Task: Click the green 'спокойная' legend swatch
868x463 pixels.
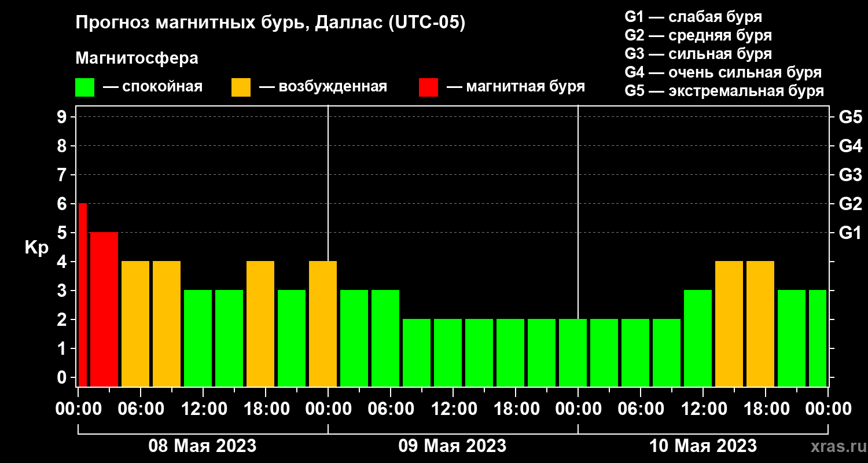Action: [84, 87]
